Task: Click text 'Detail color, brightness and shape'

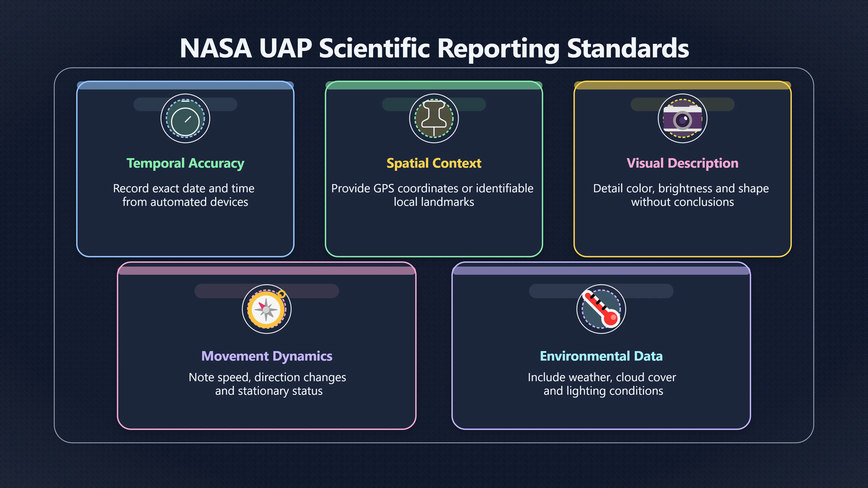Action: (681, 188)
